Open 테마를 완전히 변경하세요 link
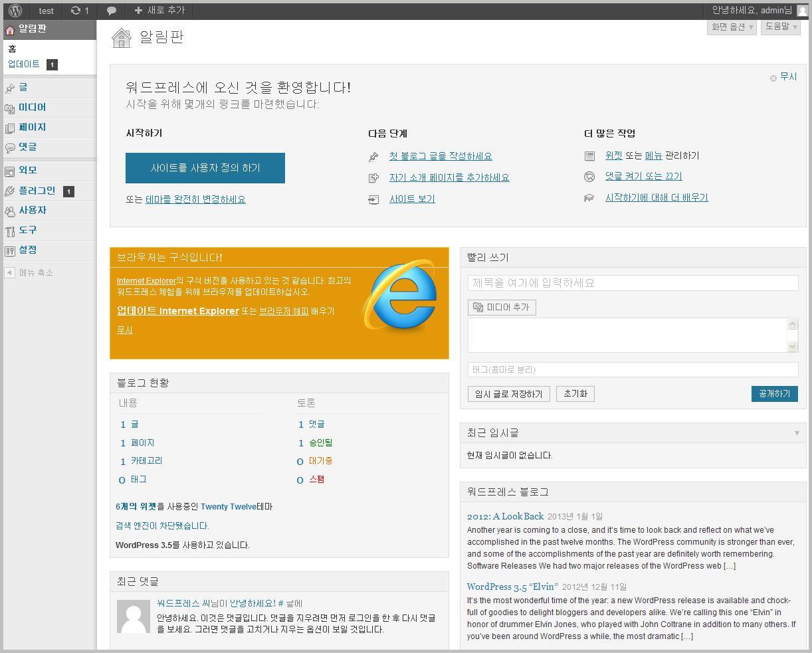The image size is (812, 653). coord(195,199)
